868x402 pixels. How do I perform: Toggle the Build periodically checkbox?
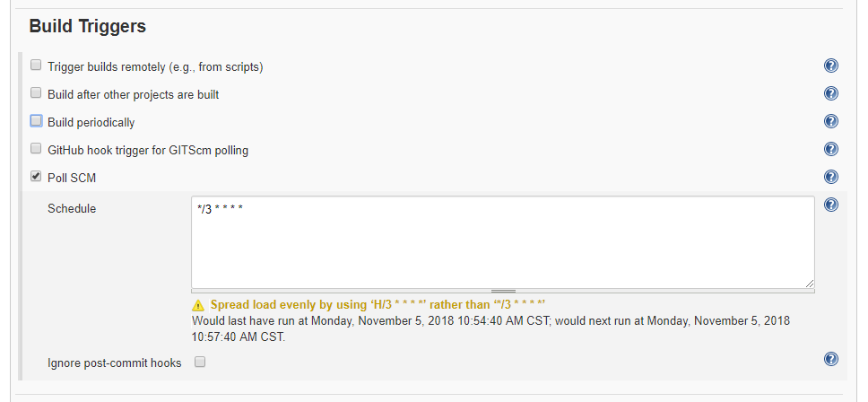(x=36, y=121)
